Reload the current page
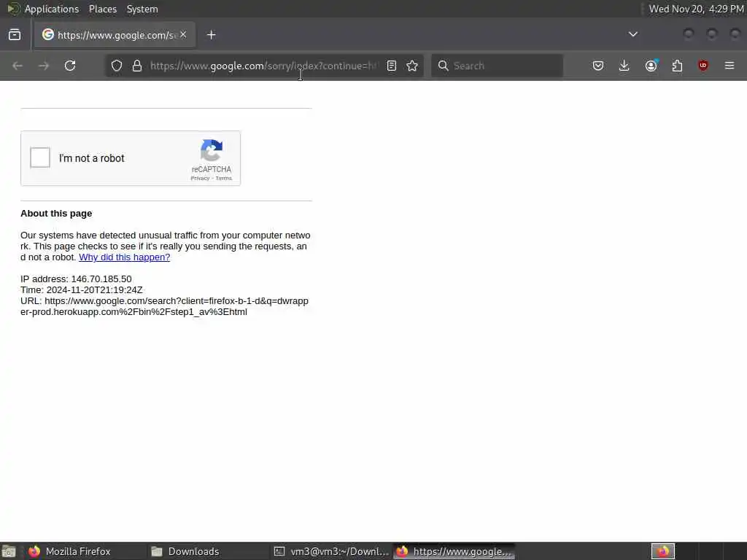The height and width of the screenshot is (560, 747). 70,66
